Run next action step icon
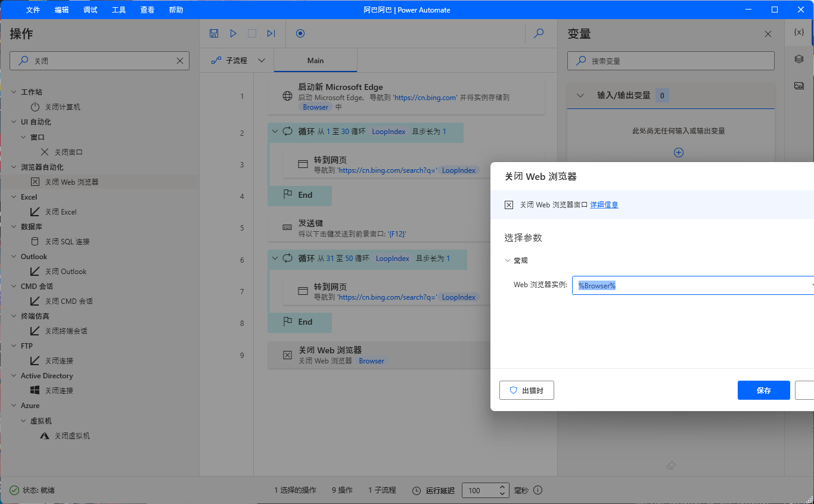Screen dimensions: 814x504 (x=271, y=33)
